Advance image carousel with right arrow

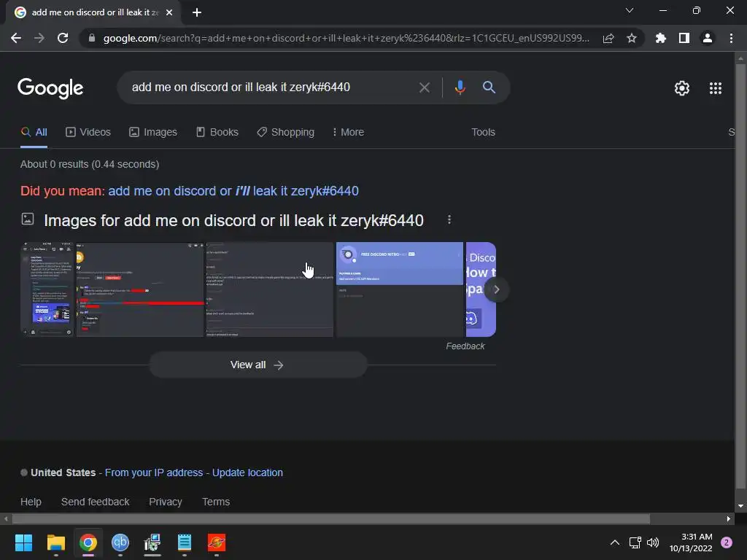click(x=496, y=289)
